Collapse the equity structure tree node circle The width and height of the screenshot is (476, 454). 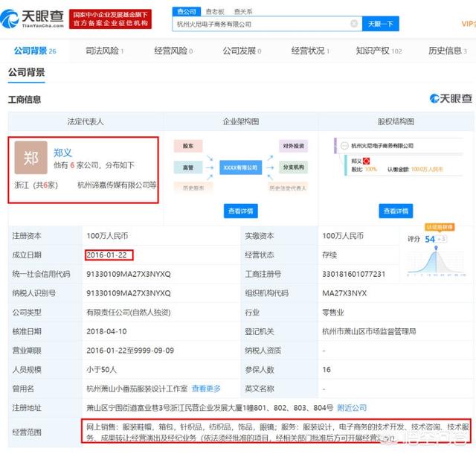(344, 146)
